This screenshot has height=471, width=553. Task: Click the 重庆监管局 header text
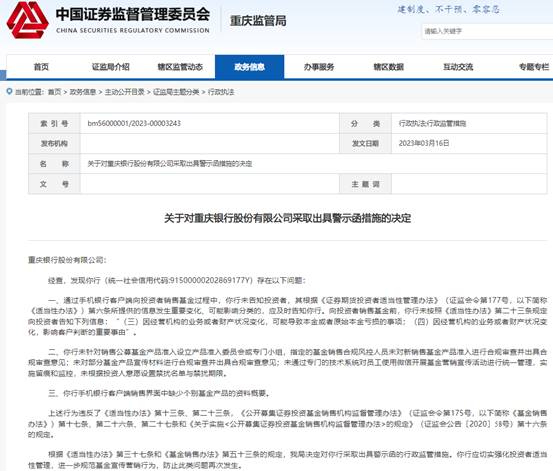(258, 21)
